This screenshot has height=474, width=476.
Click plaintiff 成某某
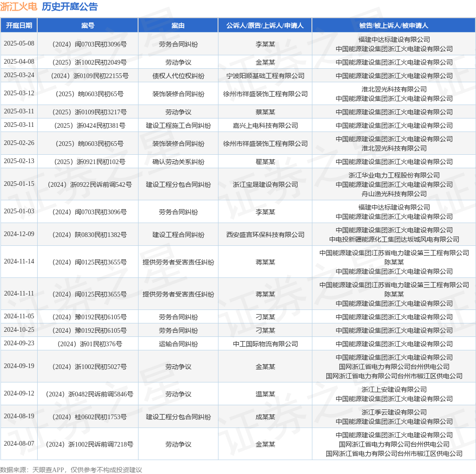(x=265, y=417)
